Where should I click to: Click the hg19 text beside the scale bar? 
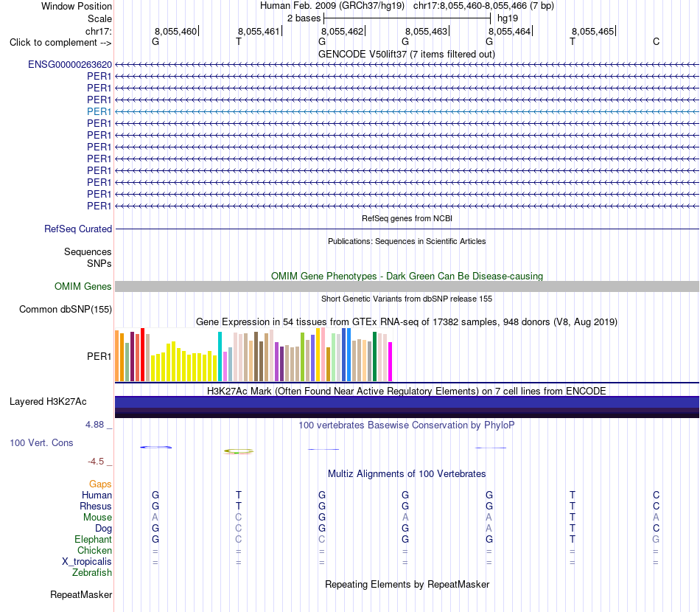[x=508, y=18]
